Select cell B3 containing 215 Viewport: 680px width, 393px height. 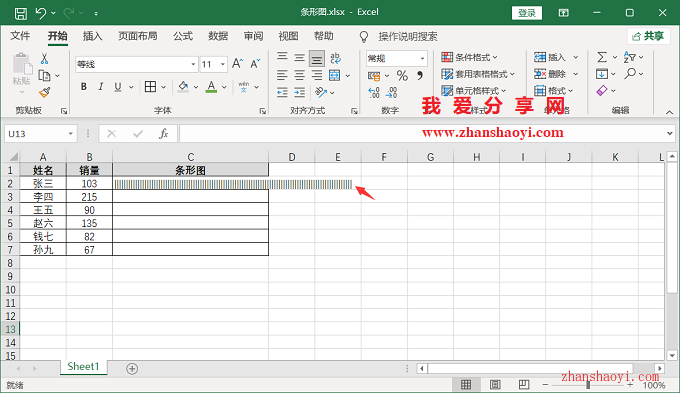(89, 197)
